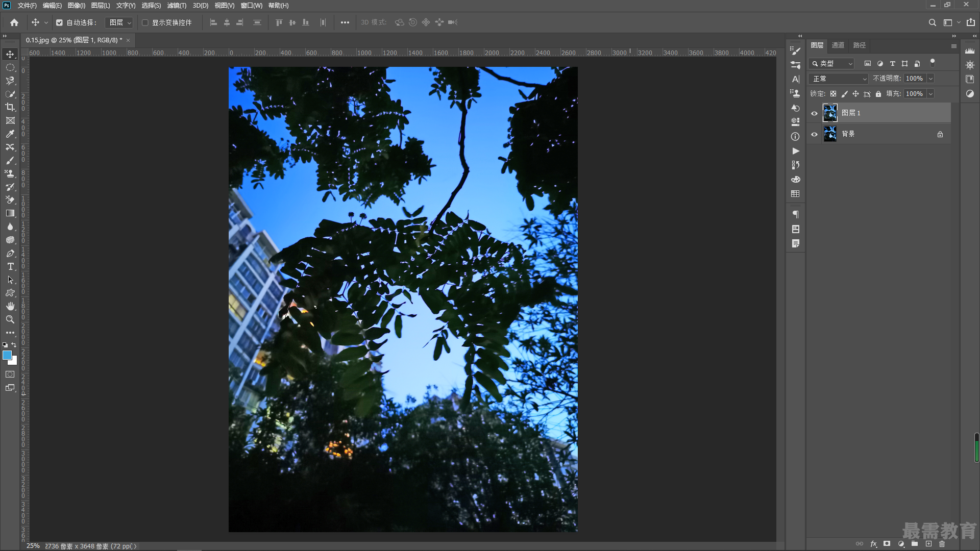Open the Info panel icon
This screenshot has width=980, height=551.
pos(795,136)
